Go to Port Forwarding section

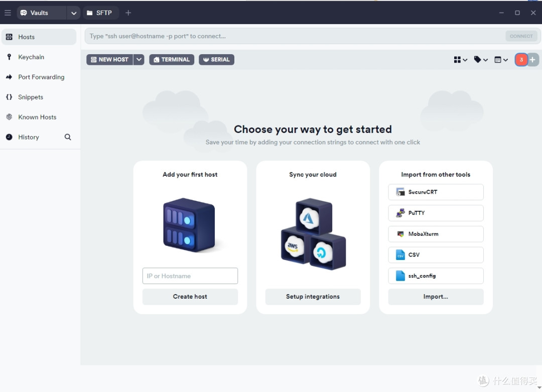(39, 77)
